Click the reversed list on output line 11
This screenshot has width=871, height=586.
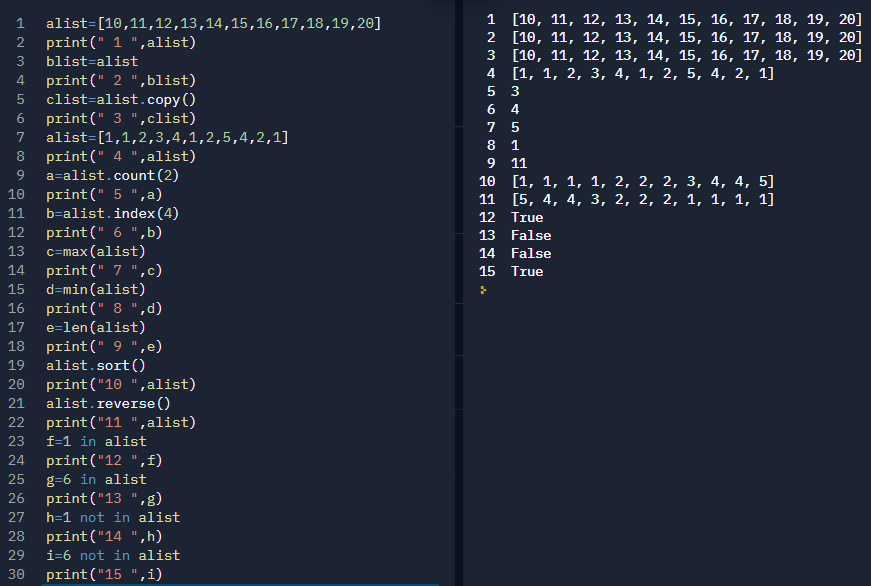pyautogui.click(x=643, y=199)
